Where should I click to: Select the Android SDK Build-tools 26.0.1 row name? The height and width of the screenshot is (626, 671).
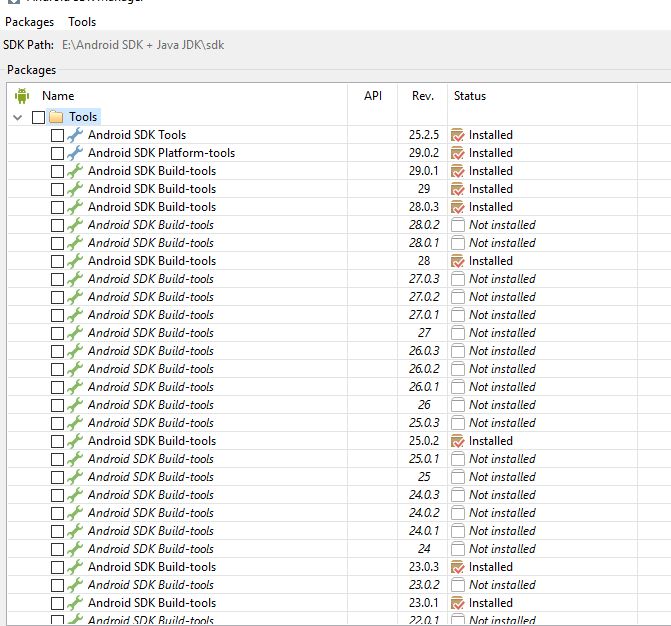(x=151, y=387)
